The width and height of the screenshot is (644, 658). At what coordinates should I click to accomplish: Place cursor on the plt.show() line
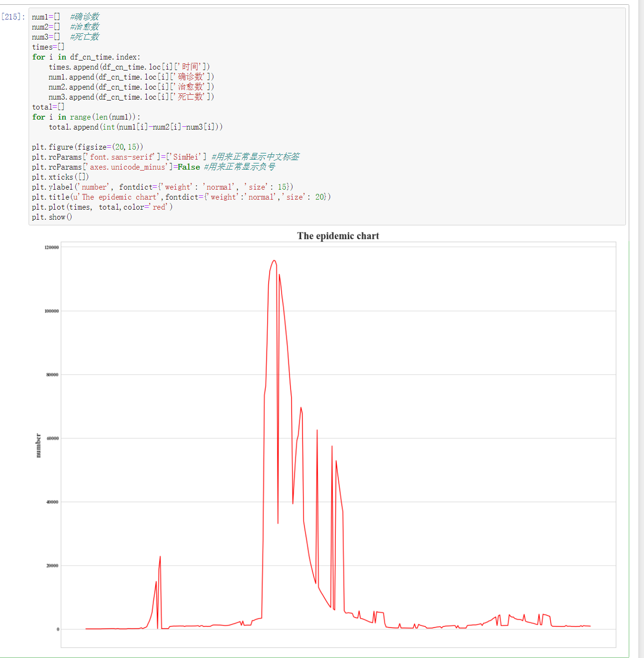52,217
